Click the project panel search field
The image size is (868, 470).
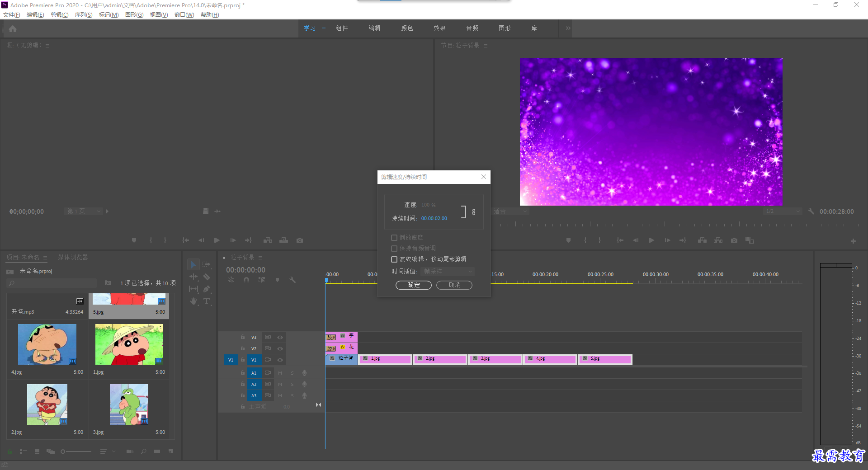[52, 283]
